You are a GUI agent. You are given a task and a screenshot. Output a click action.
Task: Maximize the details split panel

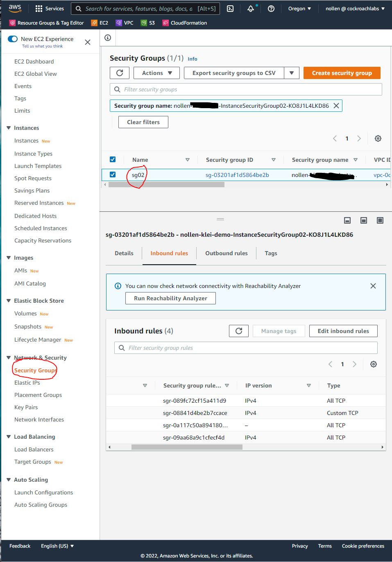(380, 220)
